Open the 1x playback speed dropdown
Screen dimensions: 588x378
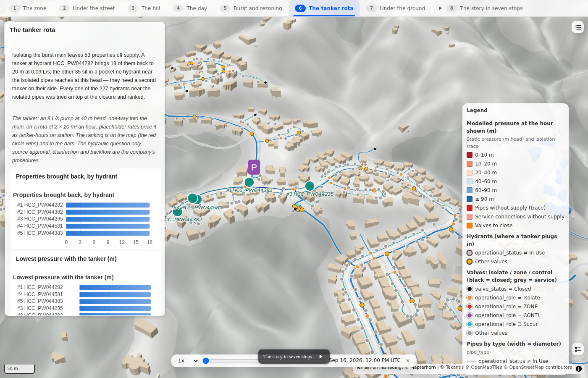pyautogui.click(x=187, y=360)
